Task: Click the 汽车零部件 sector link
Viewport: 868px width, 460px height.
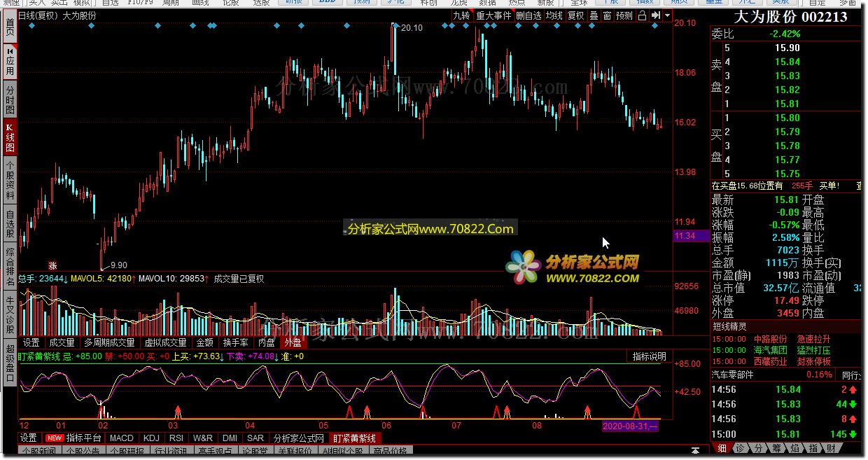Action: (733, 375)
